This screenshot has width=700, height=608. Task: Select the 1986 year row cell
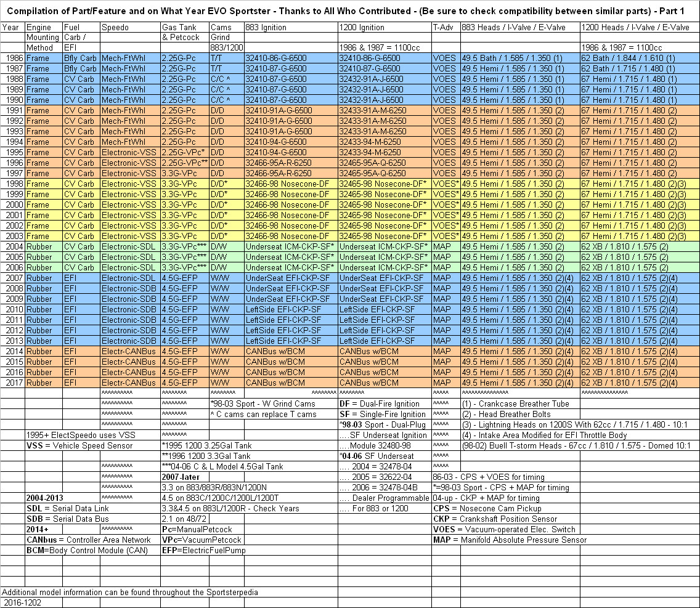click(x=12, y=58)
